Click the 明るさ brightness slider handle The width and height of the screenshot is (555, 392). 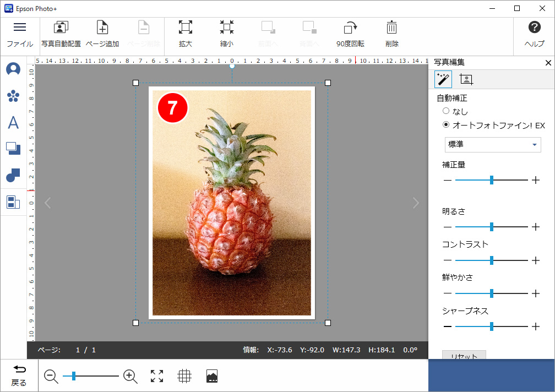pyautogui.click(x=492, y=227)
